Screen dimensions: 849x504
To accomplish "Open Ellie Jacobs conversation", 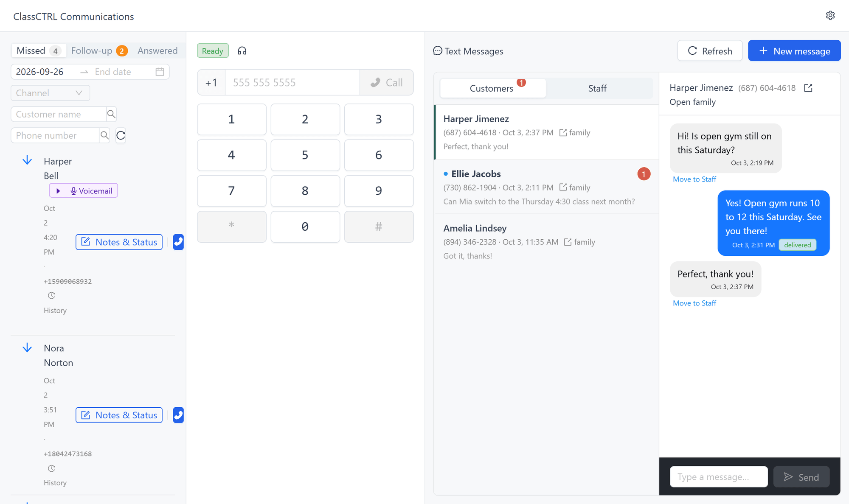I will click(546, 187).
